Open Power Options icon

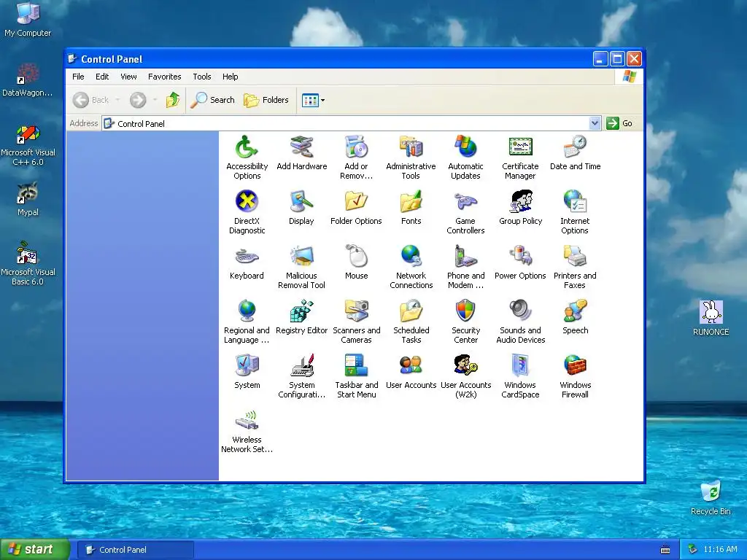(520, 256)
